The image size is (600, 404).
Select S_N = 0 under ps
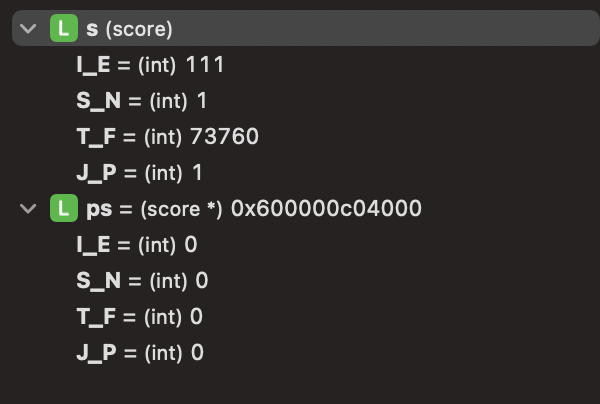click(x=142, y=281)
